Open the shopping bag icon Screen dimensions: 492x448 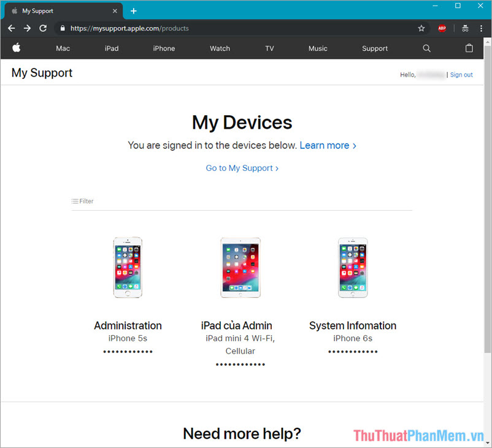point(469,48)
